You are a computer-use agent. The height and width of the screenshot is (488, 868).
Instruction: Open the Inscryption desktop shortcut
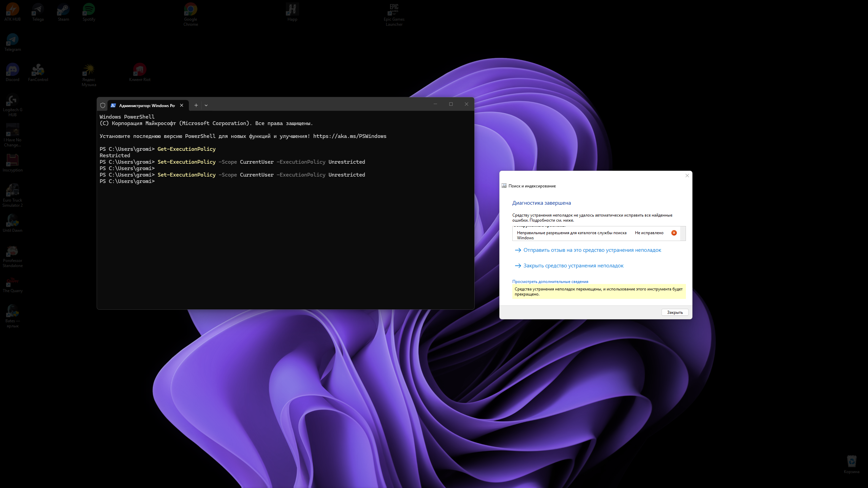click(x=13, y=163)
